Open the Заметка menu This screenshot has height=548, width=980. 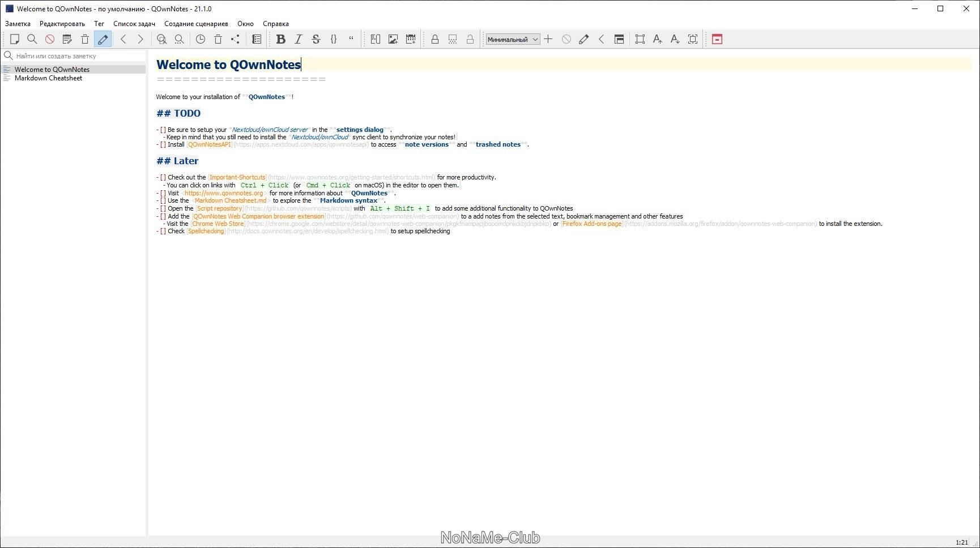[18, 24]
